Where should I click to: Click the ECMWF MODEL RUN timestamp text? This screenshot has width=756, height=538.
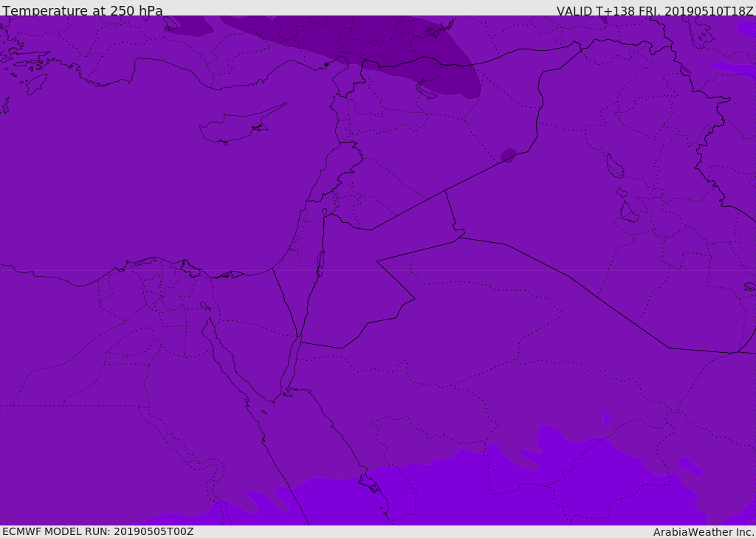[97, 531]
